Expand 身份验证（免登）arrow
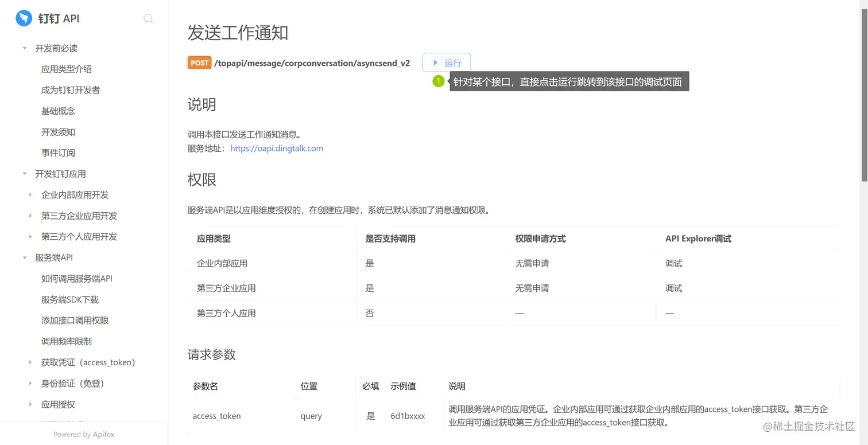The height and width of the screenshot is (445, 868). [x=30, y=383]
